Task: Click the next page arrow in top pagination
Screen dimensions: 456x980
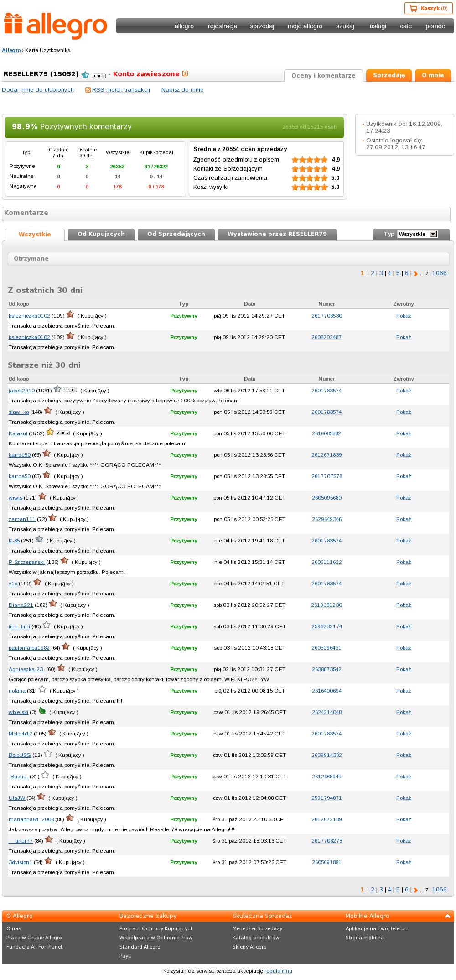Action: click(415, 274)
